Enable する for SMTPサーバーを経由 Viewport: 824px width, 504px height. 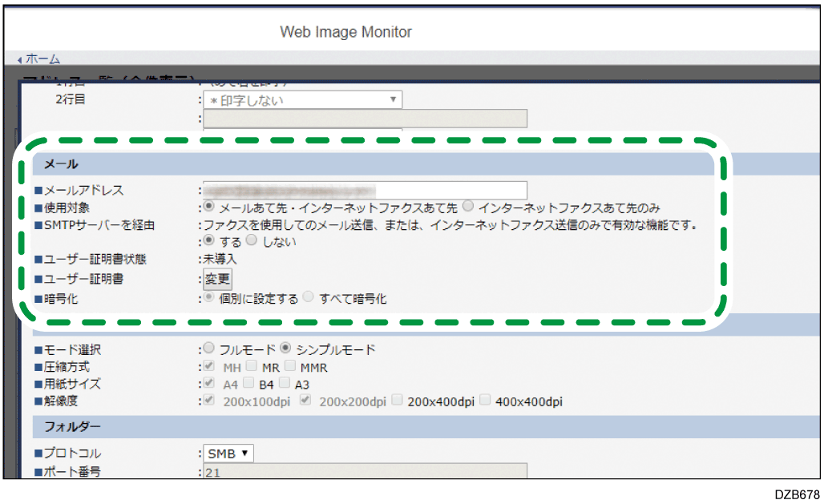[208, 239]
